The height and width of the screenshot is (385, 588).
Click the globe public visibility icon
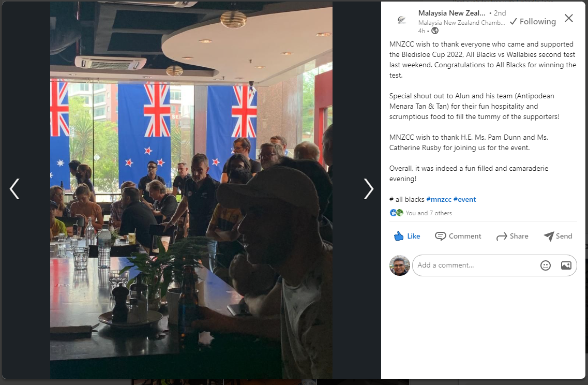tap(435, 31)
